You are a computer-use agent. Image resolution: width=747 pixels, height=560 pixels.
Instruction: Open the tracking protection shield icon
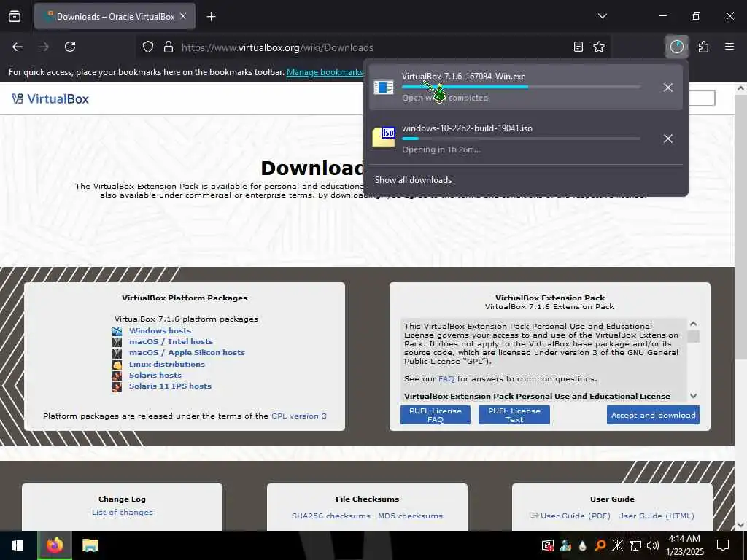(x=148, y=47)
